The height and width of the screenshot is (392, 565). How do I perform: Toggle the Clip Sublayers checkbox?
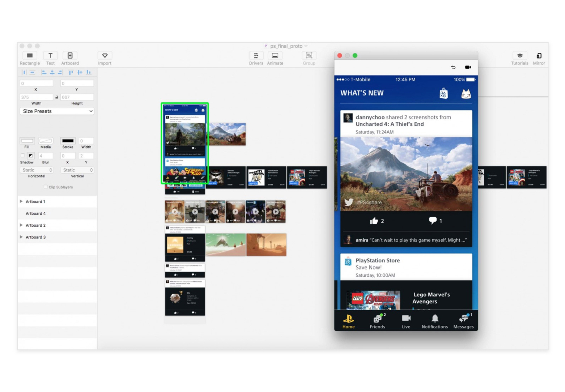tap(46, 187)
